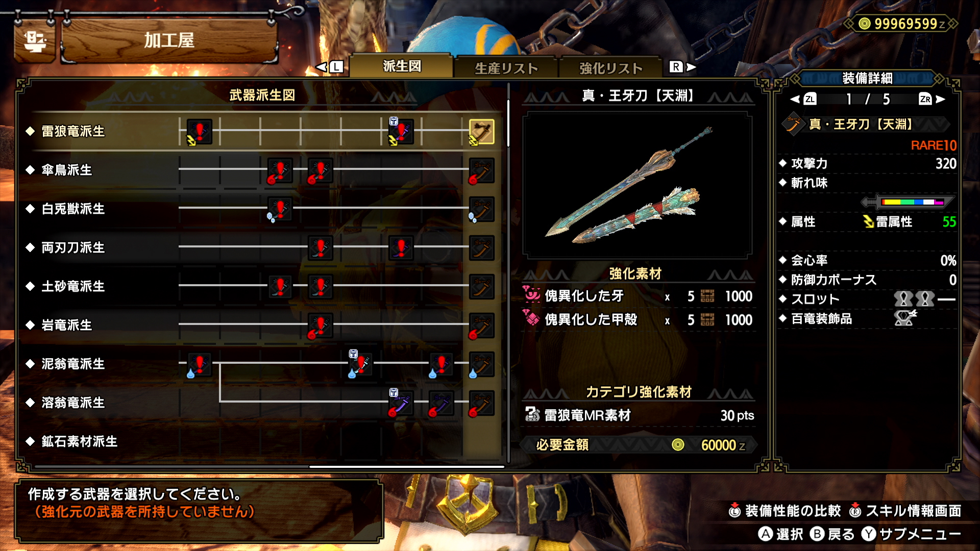Screen dimensions: 980x551
Task: Select the weapon node in 白兎獣派生 row
Action: point(280,209)
